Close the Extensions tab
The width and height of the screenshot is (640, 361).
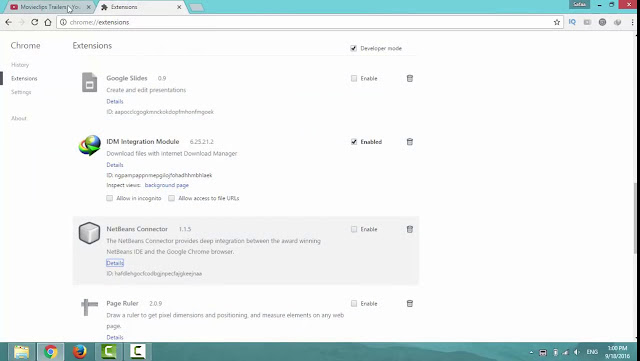[179, 7]
